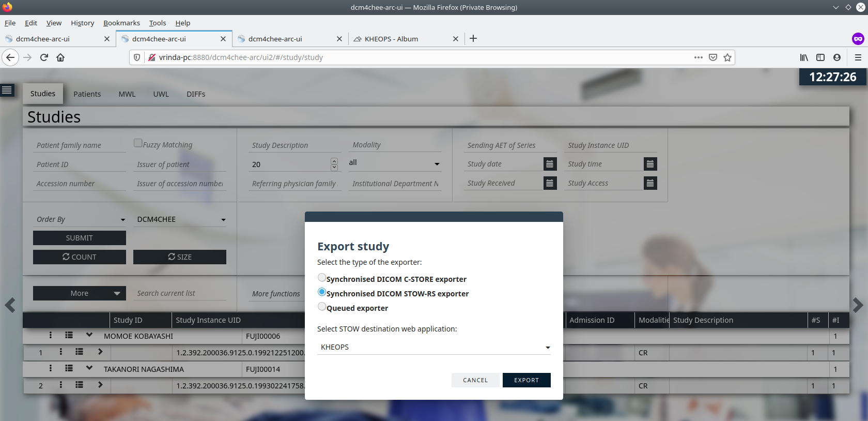The image size is (868, 421).
Task: Open the More actions dropdown
Action: [x=80, y=293]
